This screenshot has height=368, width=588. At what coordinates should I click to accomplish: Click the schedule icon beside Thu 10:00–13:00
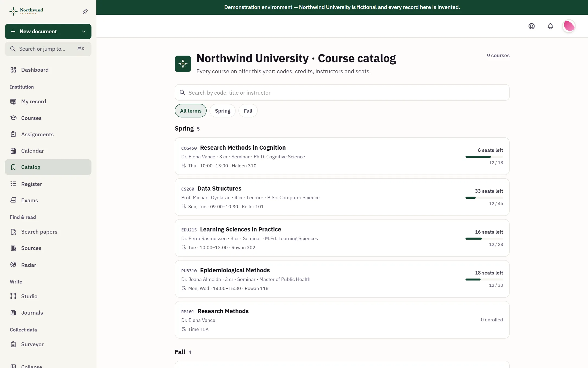(x=184, y=166)
